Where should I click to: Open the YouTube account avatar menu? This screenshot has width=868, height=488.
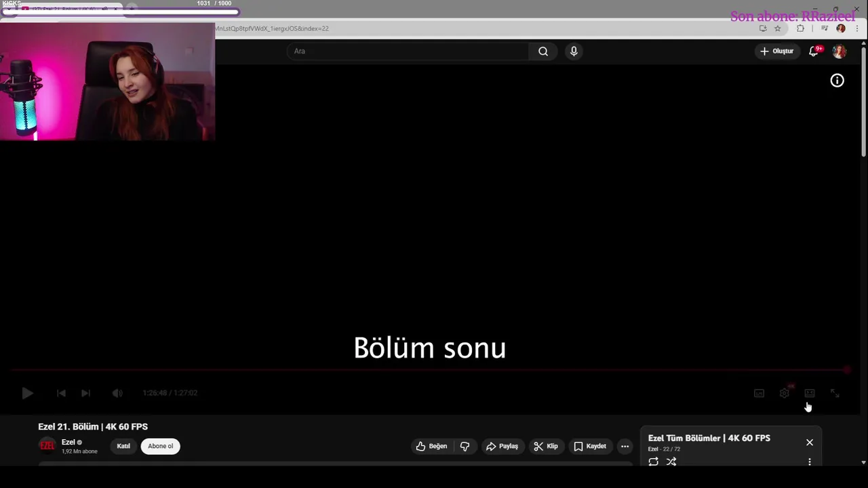840,52
